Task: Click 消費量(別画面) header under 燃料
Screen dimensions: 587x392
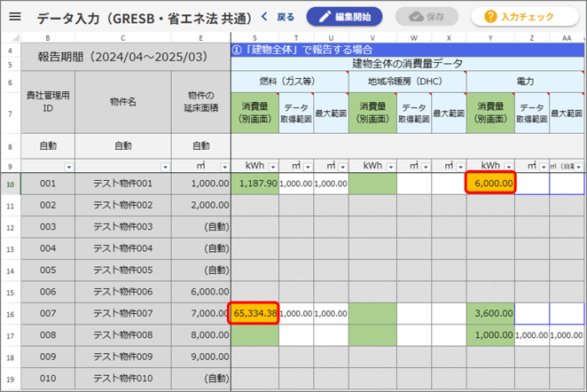Action: (x=255, y=113)
